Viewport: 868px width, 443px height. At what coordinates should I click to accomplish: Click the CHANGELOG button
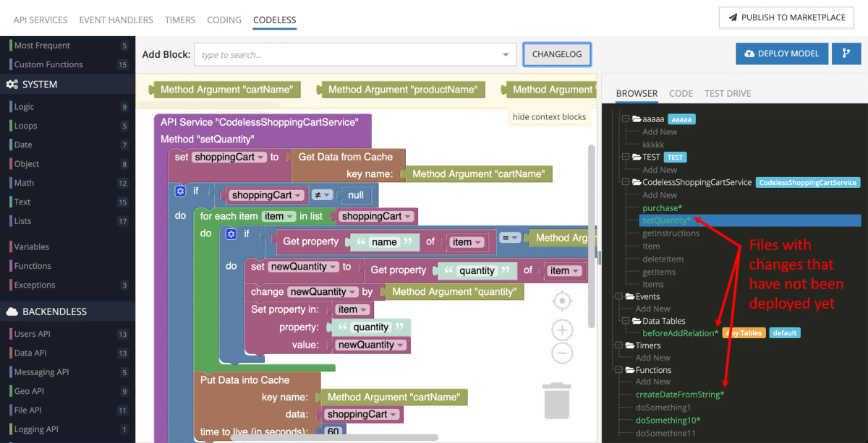(557, 54)
